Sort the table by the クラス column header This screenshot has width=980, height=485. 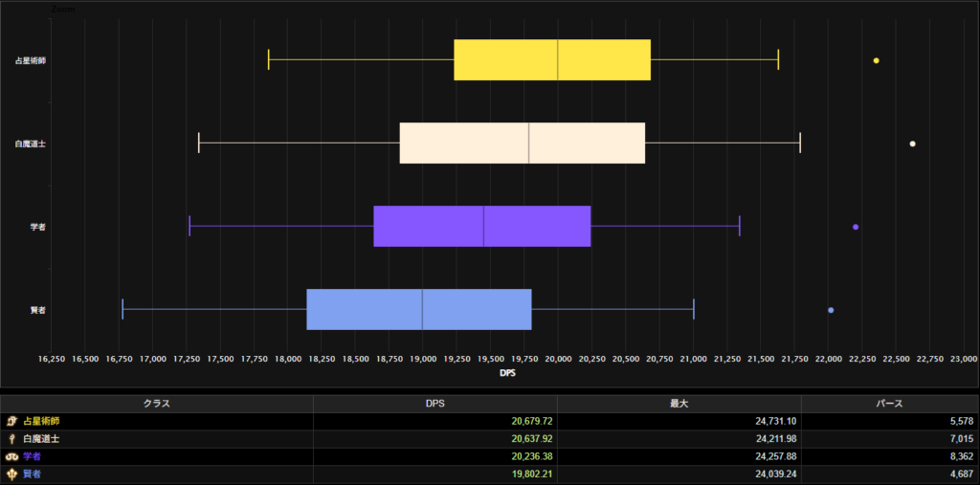[156, 404]
